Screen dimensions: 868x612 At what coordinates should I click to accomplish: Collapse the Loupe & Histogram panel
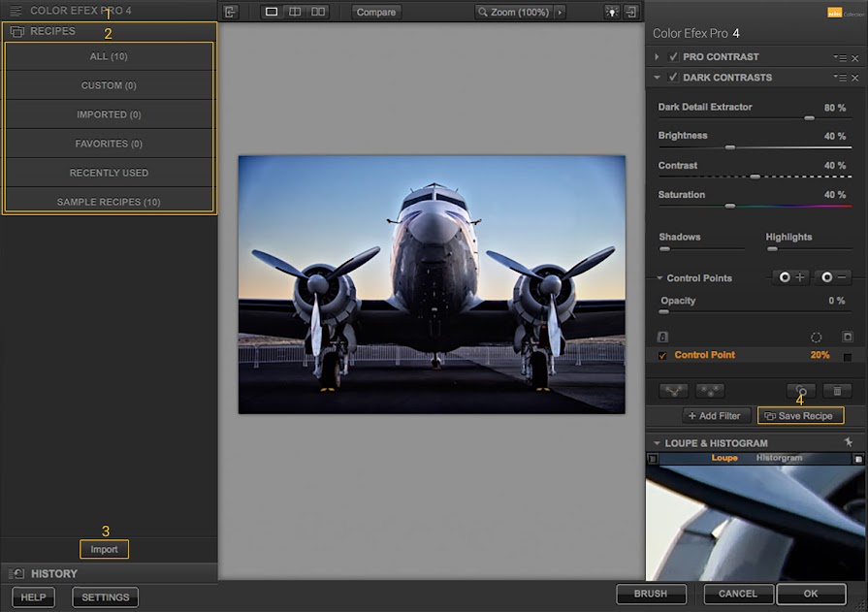pyautogui.click(x=658, y=443)
